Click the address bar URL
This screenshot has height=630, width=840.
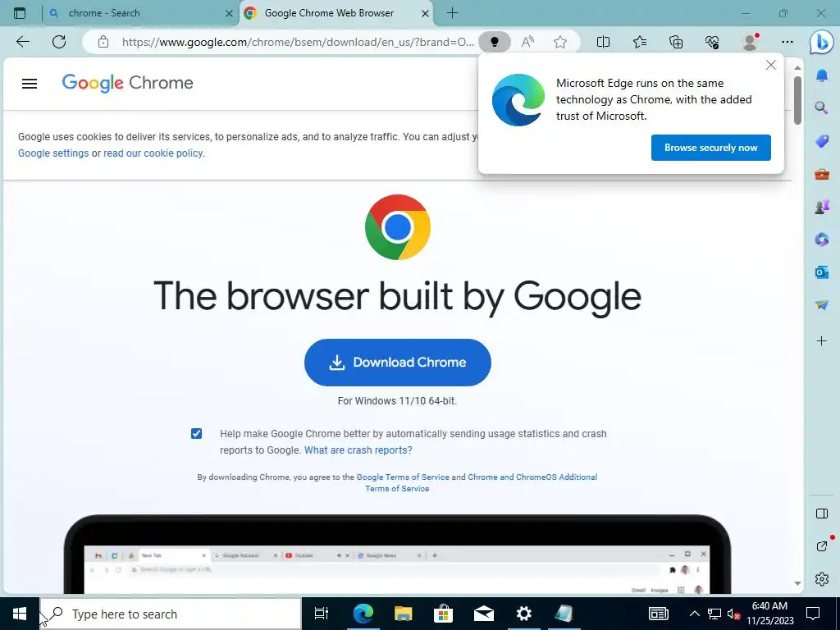298,42
